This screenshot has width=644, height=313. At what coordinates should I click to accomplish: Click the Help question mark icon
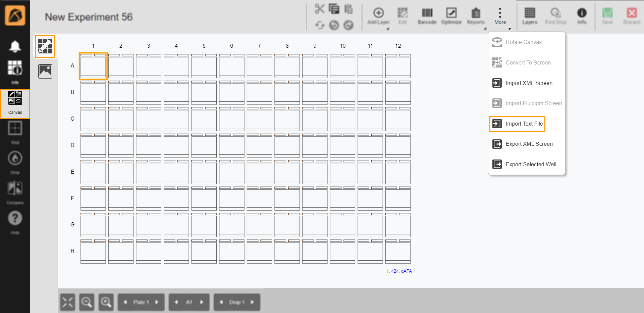(x=15, y=219)
